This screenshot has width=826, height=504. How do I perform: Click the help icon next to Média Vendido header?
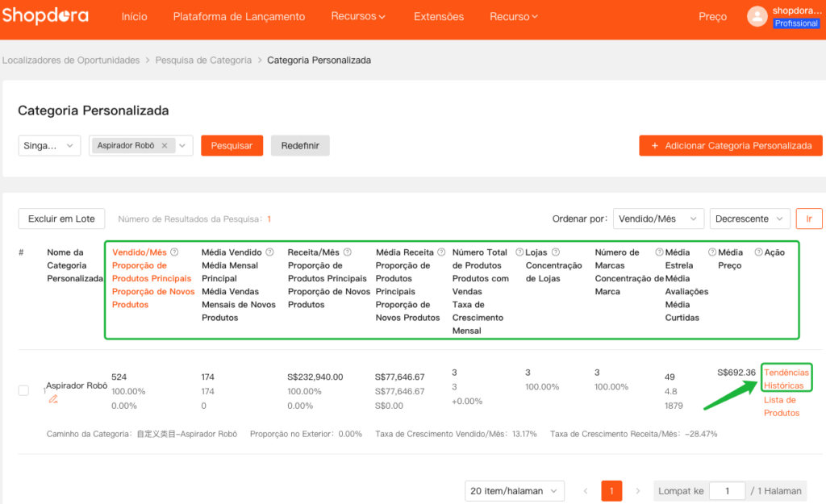point(269,252)
